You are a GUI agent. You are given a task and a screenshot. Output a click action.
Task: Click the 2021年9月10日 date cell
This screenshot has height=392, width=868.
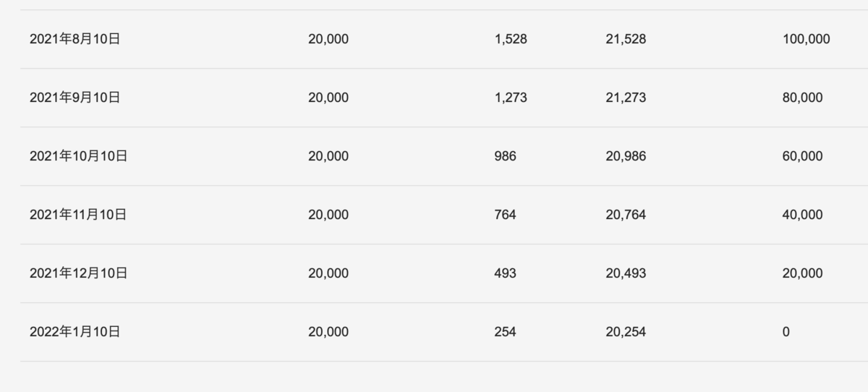75,98
